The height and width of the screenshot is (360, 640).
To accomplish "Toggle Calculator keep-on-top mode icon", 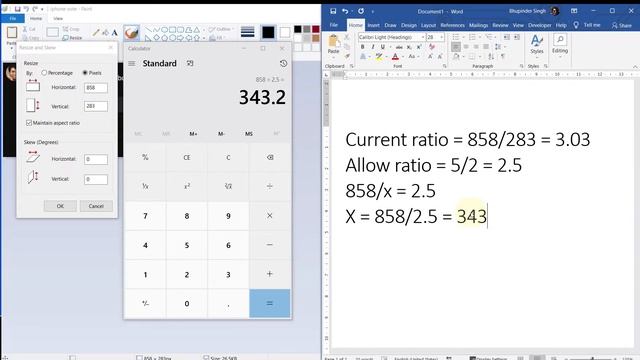I will (x=190, y=63).
